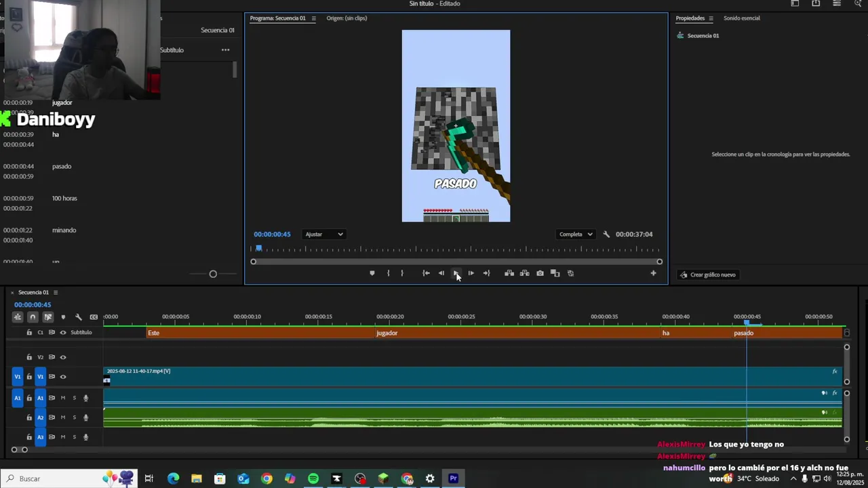Screen dimensions: 868x488
Task: Go to In point button
Action: (426, 273)
